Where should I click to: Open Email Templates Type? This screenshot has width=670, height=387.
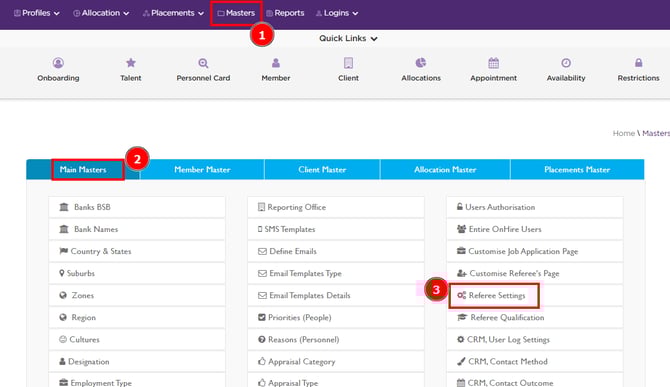pos(336,273)
